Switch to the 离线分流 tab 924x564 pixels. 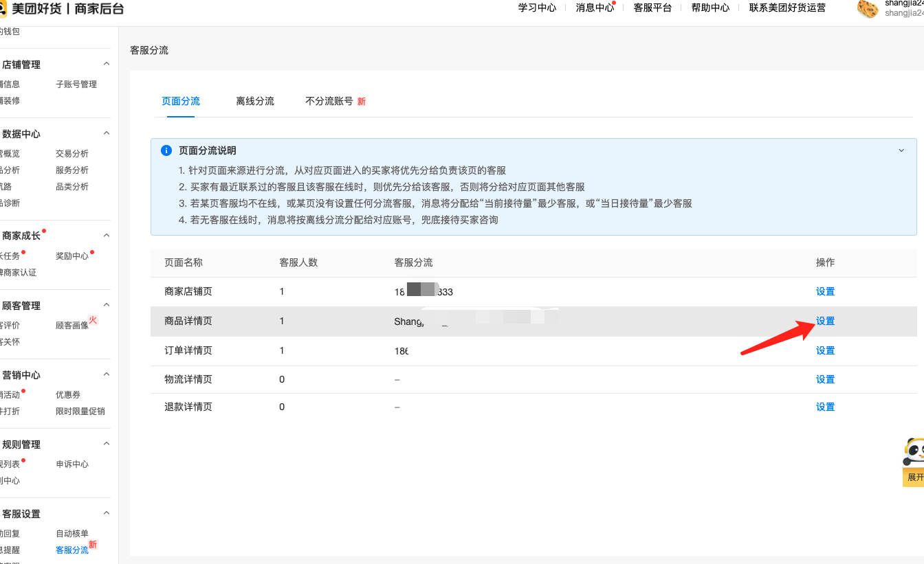(255, 101)
